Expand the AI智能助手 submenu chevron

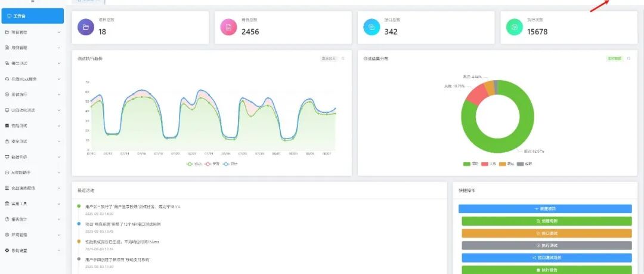click(x=59, y=173)
